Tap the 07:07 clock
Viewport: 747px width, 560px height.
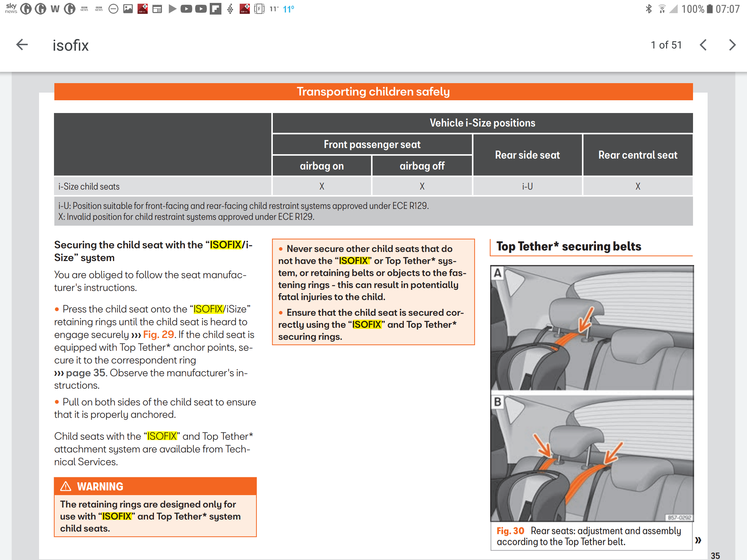pyautogui.click(x=728, y=9)
